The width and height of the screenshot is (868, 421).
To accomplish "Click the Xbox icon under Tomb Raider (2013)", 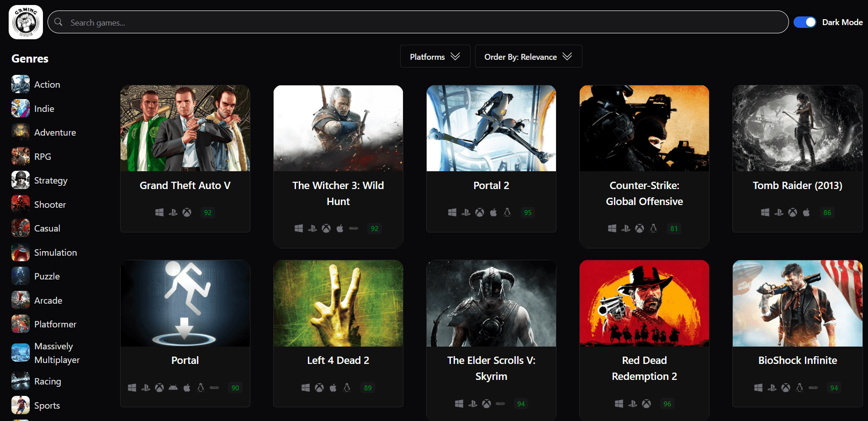I will click(792, 212).
